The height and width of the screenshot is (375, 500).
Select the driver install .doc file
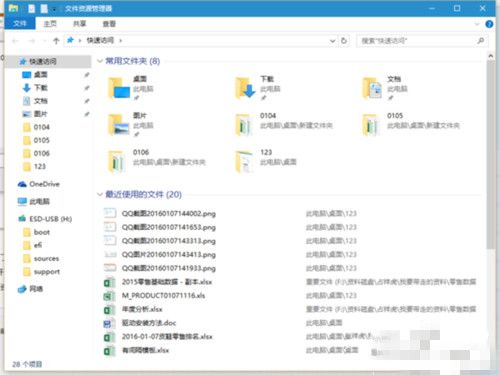tap(149, 323)
